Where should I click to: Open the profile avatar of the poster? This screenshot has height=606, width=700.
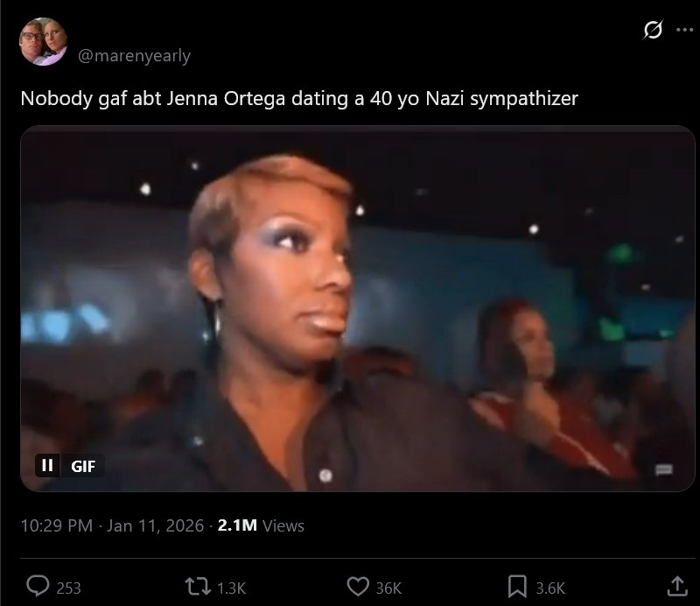[x=43, y=41]
